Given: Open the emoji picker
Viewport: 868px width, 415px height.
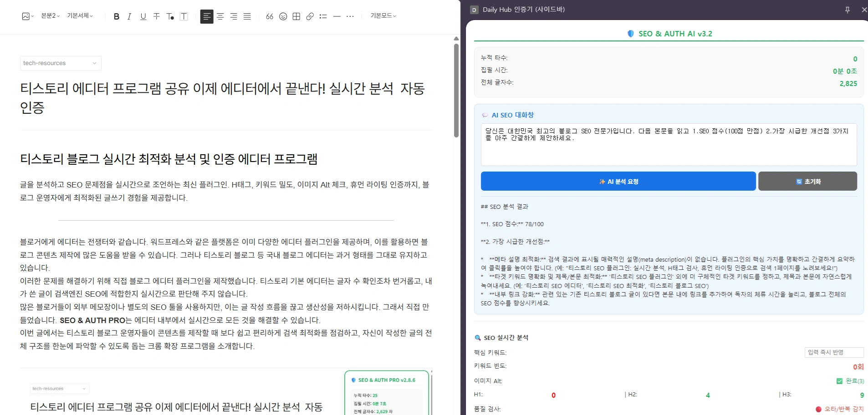Looking at the screenshot, I should (x=283, y=16).
